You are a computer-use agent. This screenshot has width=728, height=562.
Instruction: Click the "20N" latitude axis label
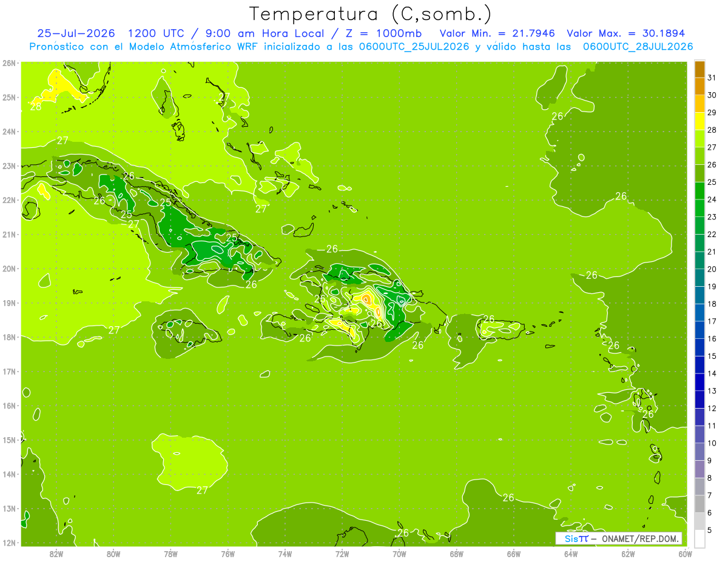(9, 269)
